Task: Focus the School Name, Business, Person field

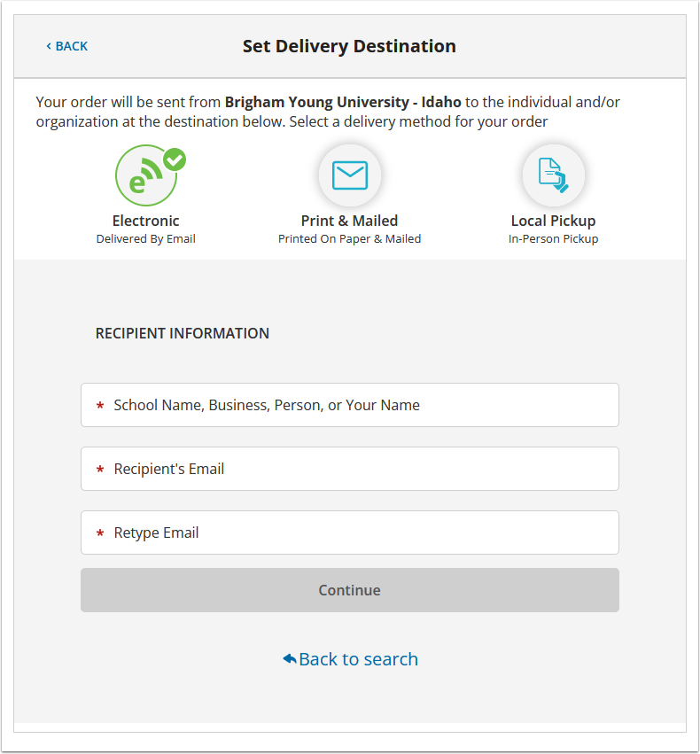Action: pyautogui.click(x=349, y=405)
